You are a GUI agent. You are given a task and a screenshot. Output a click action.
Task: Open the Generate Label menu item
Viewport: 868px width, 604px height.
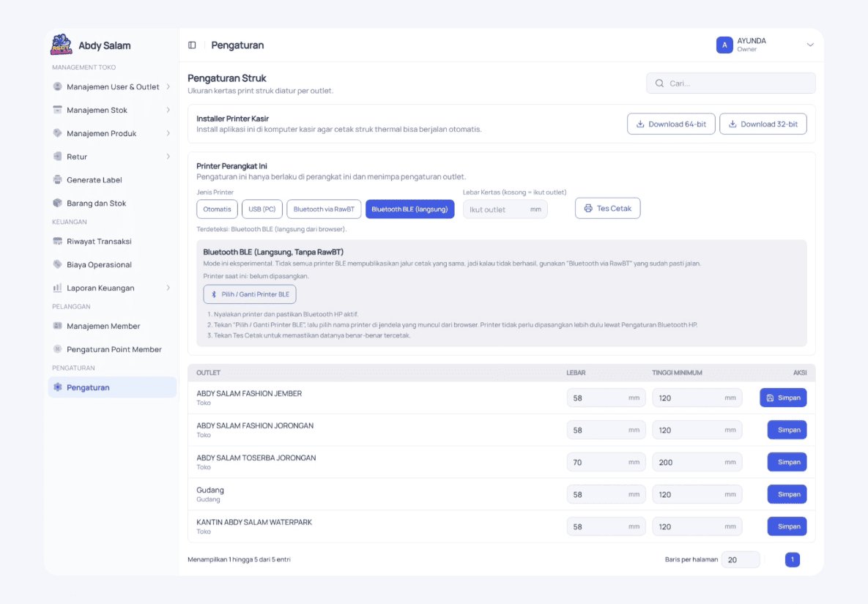(112, 180)
